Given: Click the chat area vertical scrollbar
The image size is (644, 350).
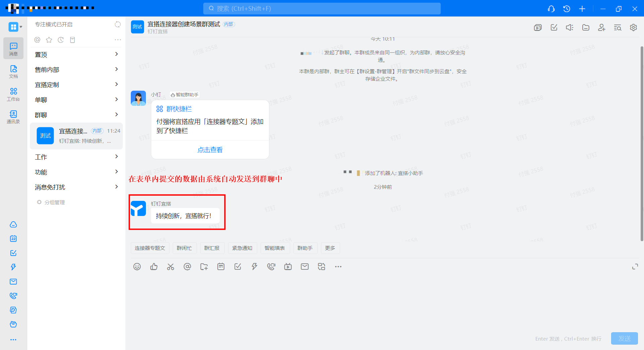Looking at the screenshot, I should click(x=642, y=144).
